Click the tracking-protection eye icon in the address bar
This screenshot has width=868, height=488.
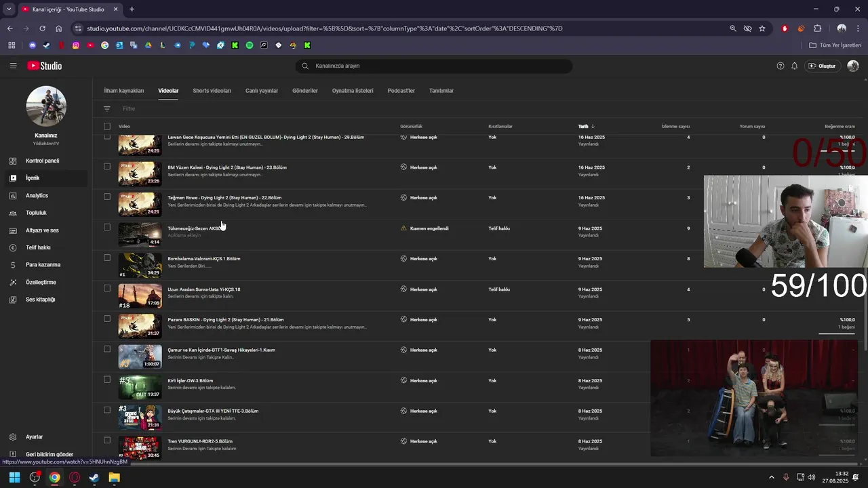[x=747, y=28]
